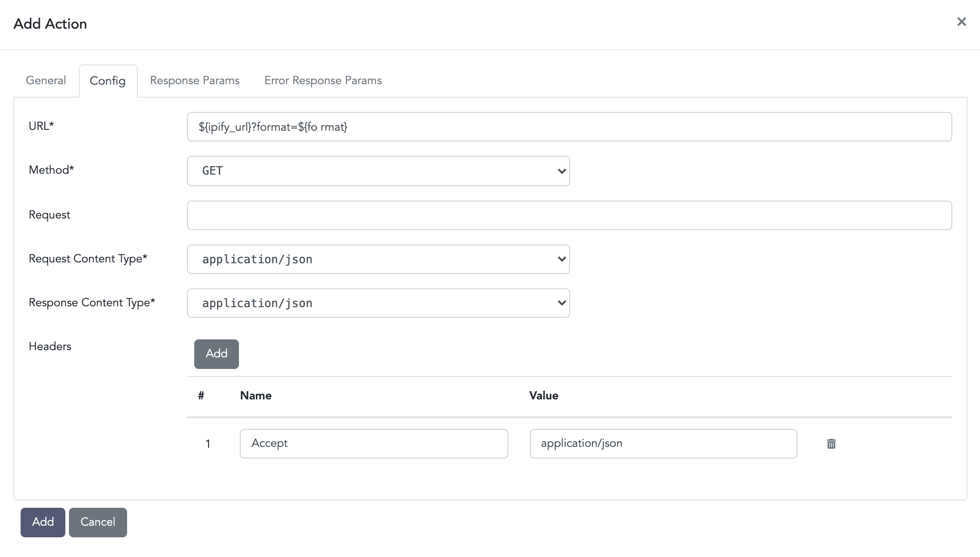Open the Response Params tab
The width and height of the screenshot is (980, 557).
[x=194, y=81]
